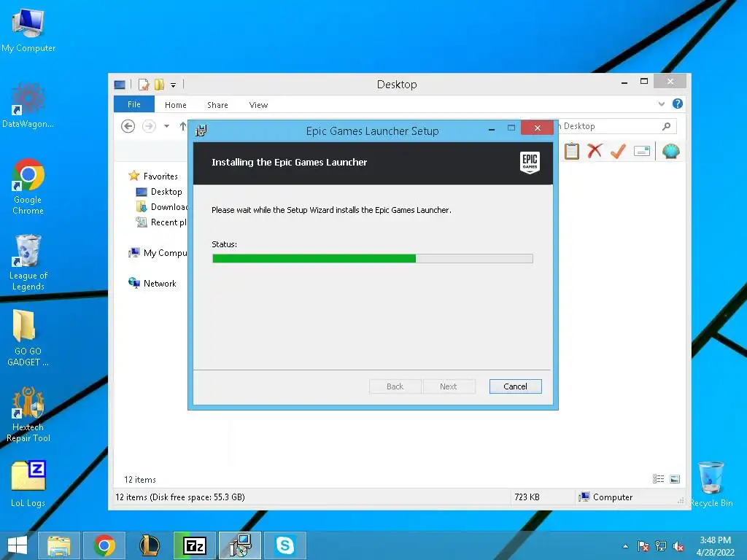Click the New Folder quick access icon
The image size is (747, 560).
coord(159,85)
